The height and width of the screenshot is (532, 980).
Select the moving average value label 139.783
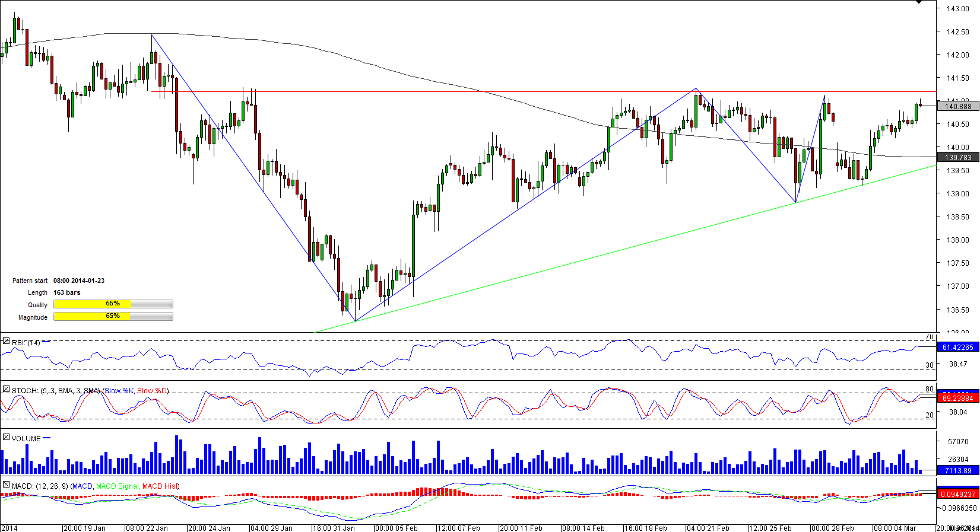coord(958,158)
